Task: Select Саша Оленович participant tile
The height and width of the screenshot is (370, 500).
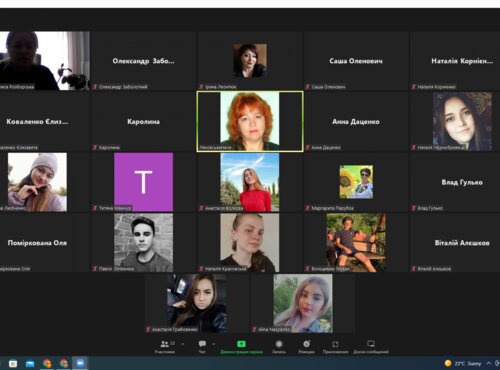Action: tap(356, 61)
